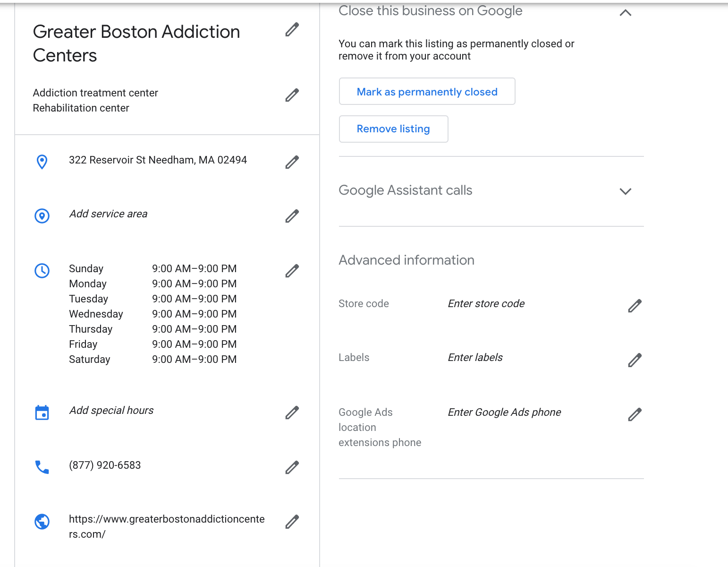Click the Google Ads location extensions phone label

tap(380, 427)
